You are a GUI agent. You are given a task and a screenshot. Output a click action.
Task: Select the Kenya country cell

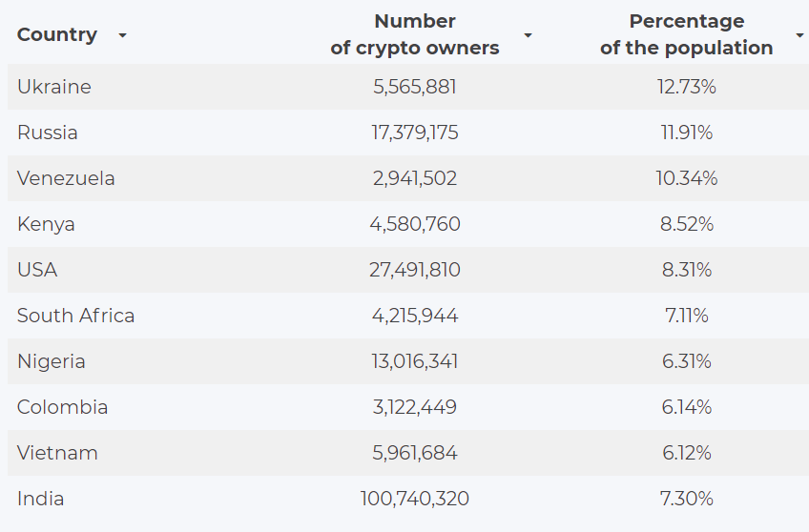click(x=46, y=224)
